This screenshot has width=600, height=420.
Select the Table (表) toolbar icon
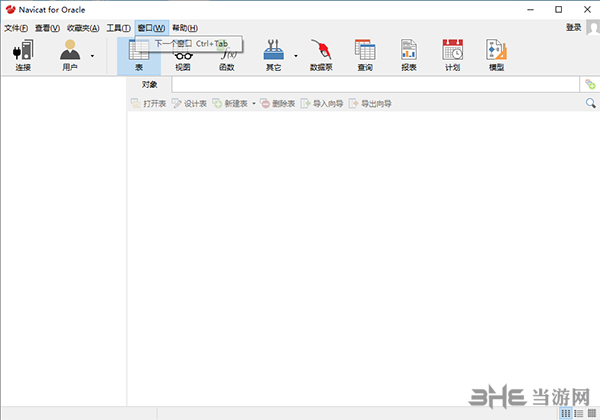tap(139, 55)
